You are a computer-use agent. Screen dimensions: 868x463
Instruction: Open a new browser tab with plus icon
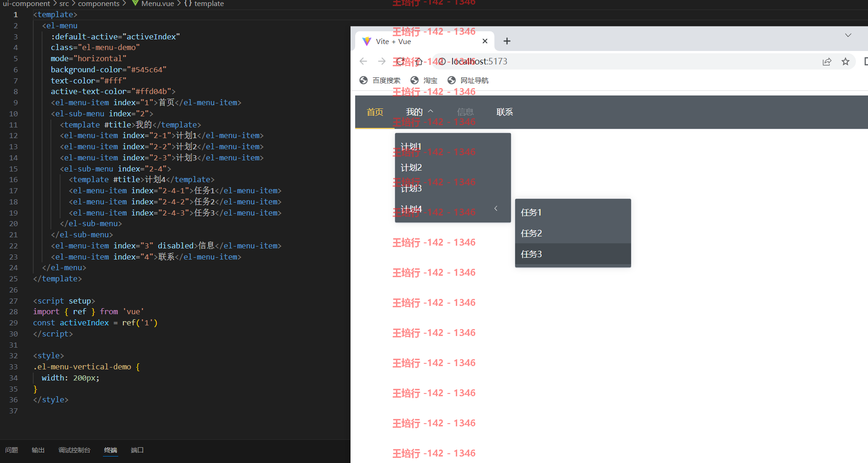(507, 41)
